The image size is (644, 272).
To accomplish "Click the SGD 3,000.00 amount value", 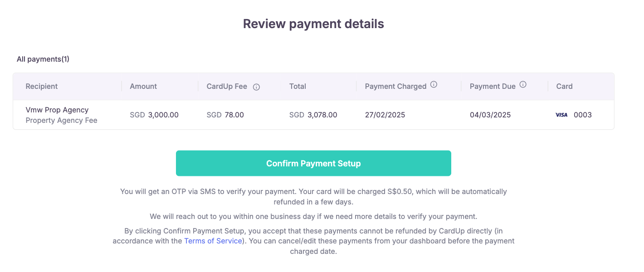I will [x=154, y=115].
